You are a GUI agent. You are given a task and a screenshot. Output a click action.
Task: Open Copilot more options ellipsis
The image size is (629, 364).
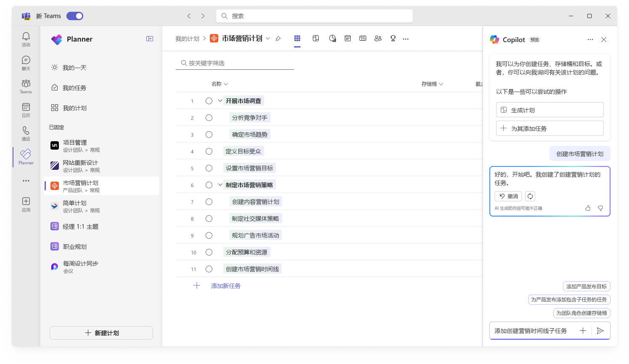[x=590, y=40]
